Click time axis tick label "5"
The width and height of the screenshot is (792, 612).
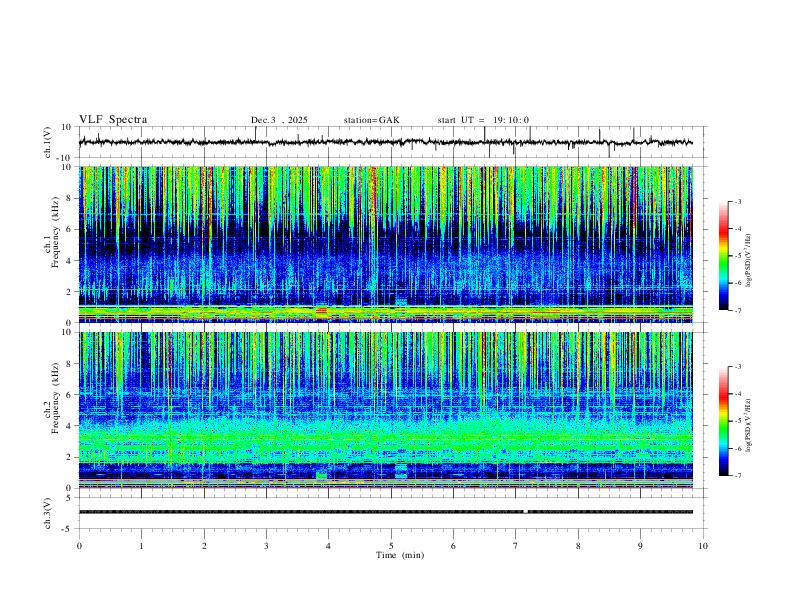(x=391, y=546)
